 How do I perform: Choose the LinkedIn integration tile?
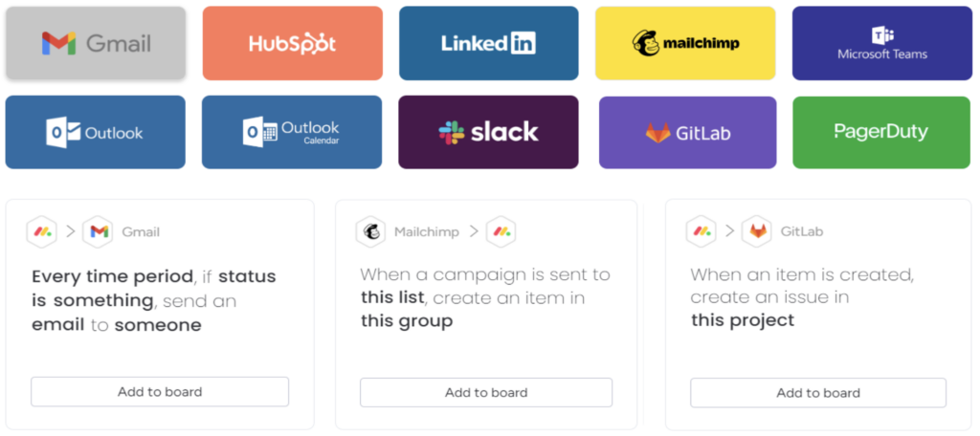(489, 43)
